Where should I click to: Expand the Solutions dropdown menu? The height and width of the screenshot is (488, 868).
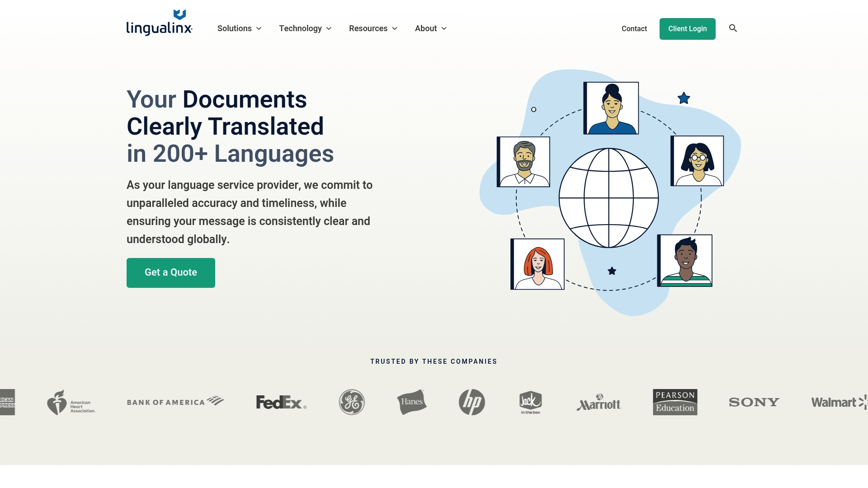click(239, 28)
